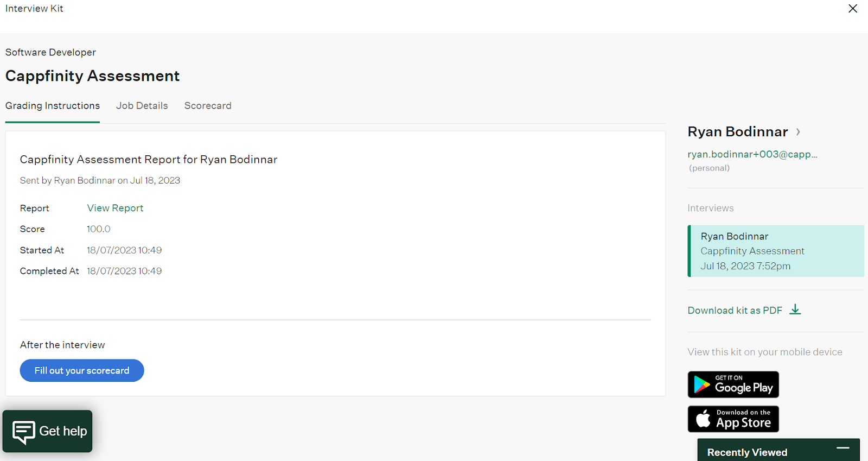This screenshot has width=868, height=461.
Task: Click View this kit on your mobile device
Action: coord(765,352)
